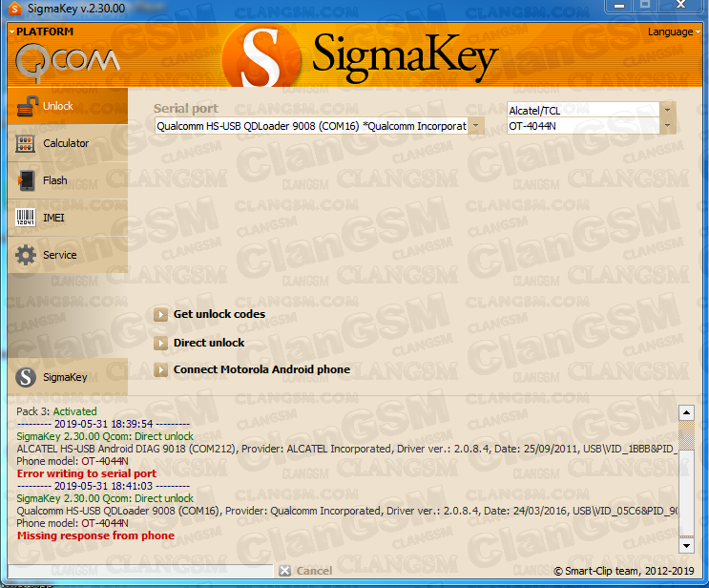Open the SigmaKey sidebar tab
Screen dimensions: 709x588
click(x=68, y=377)
